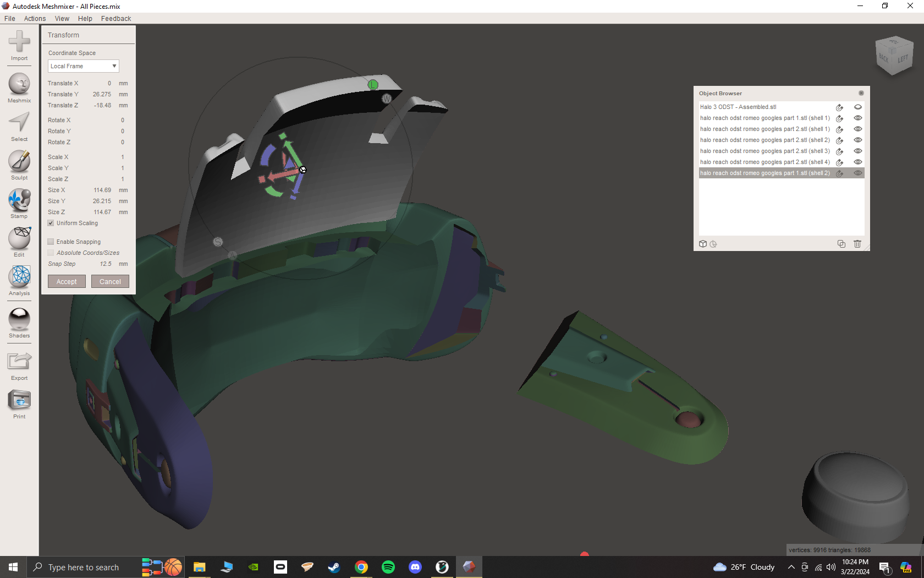This screenshot has width=924, height=578.
Task: Click the Translate Z value field
Action: point(101,105)
